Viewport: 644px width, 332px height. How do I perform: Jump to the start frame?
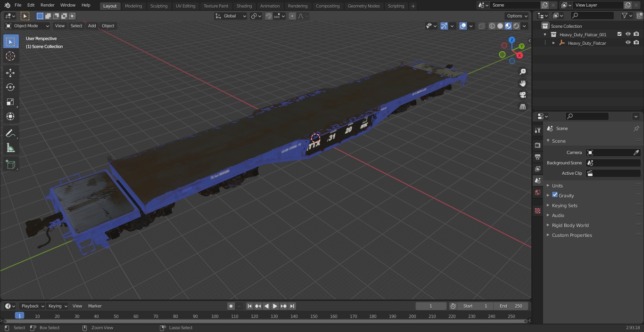(250, 306)
